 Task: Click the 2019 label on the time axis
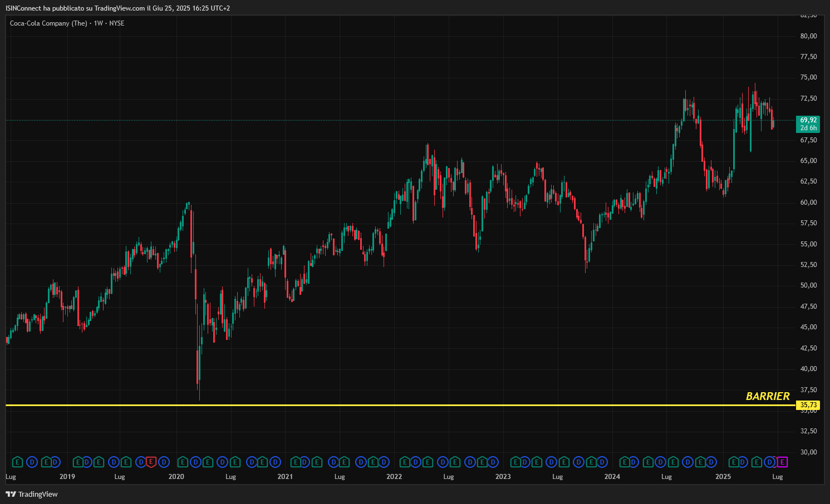click(67, 477)
